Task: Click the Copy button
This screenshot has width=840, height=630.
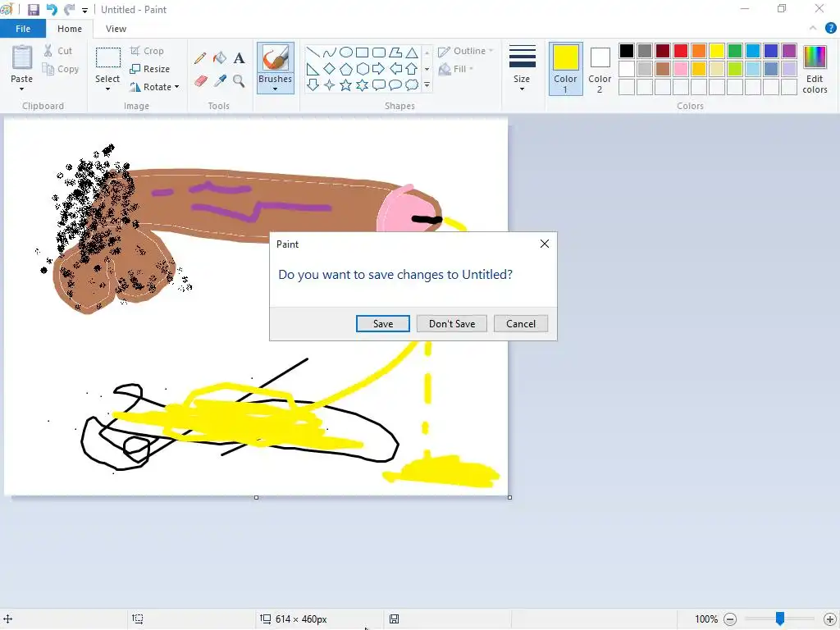Action: pos(61,69)
